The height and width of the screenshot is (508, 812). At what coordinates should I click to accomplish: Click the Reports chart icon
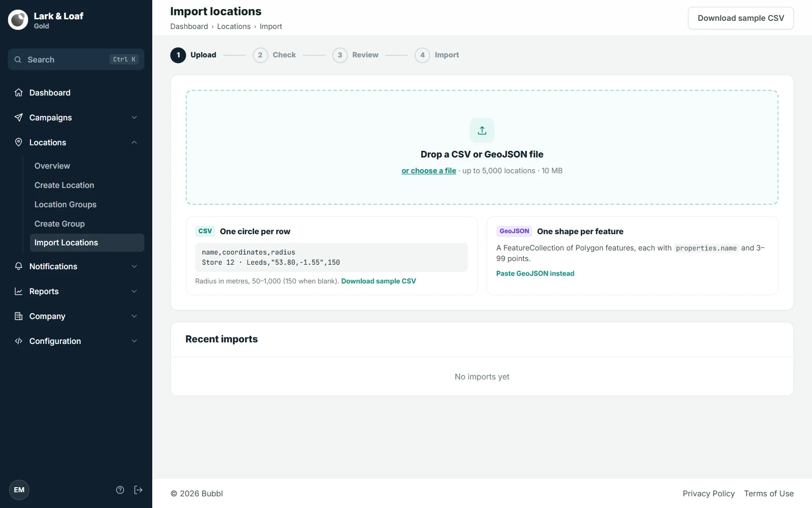point(19,291)
